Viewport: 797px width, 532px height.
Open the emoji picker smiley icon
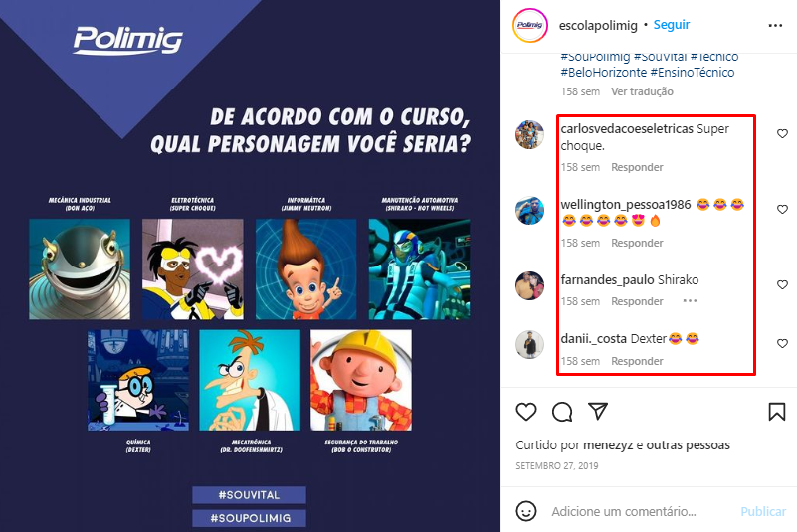click(526, 511)
